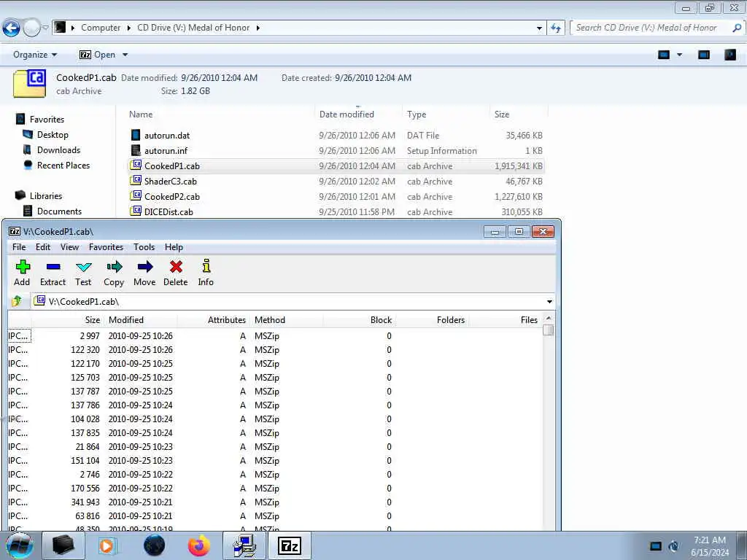
Task: Open the View menu in 7-Zip
Action: (x=69, y=247)
